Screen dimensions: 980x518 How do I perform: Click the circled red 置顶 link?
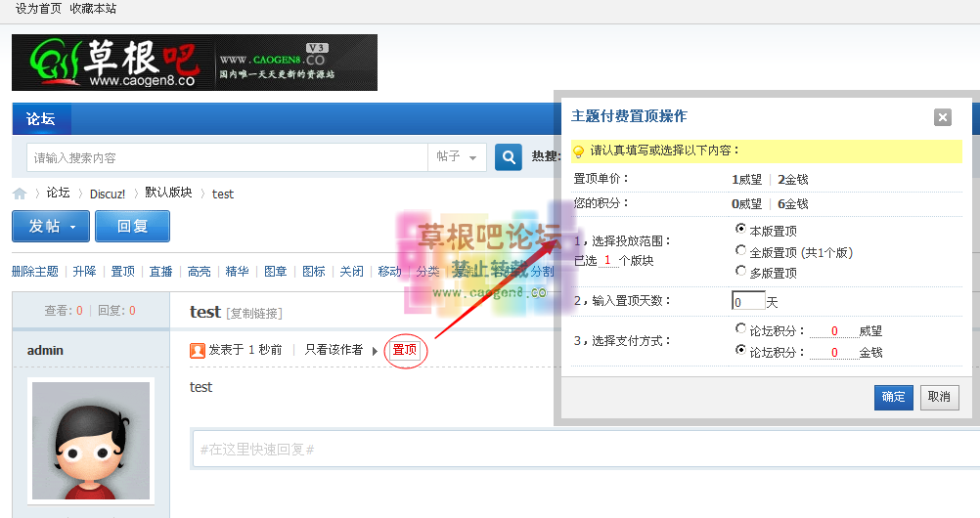coord(404,350)
